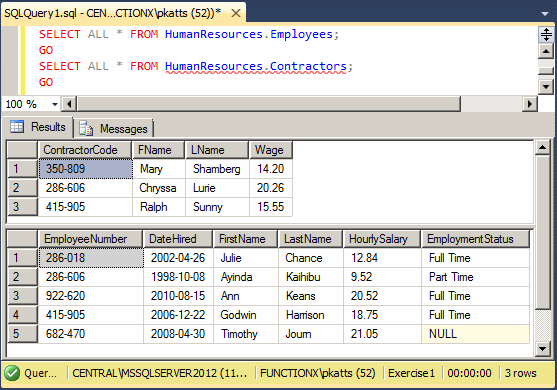The image size is (557, 390).
Task: Click the split editor icon
Action: (x=546, y=35)
